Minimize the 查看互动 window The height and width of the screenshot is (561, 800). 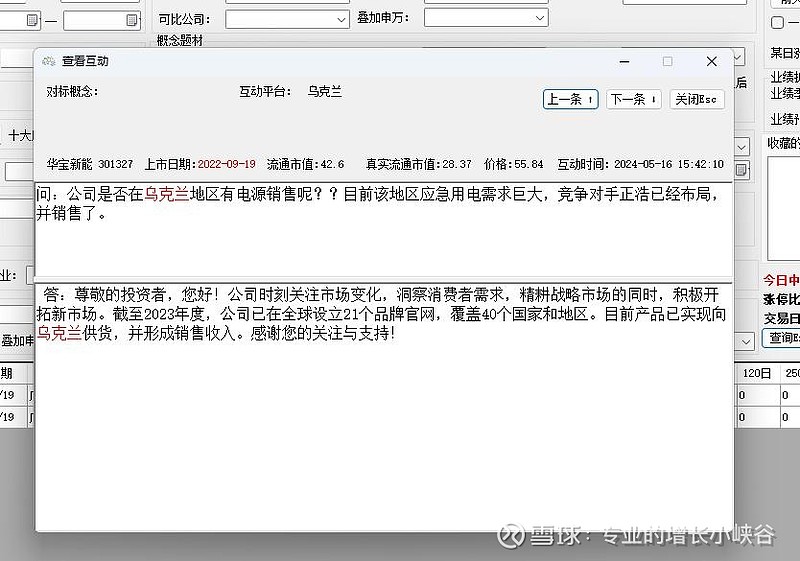tap(624, 62)
